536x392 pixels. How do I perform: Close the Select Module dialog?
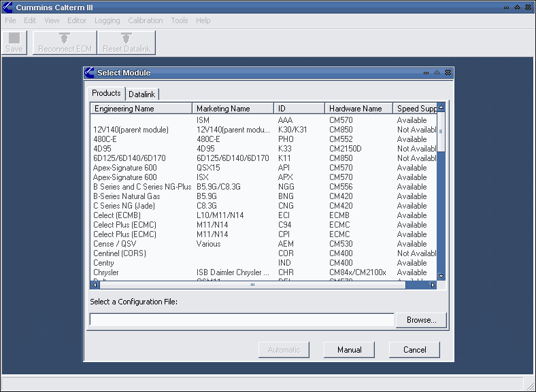448,73
